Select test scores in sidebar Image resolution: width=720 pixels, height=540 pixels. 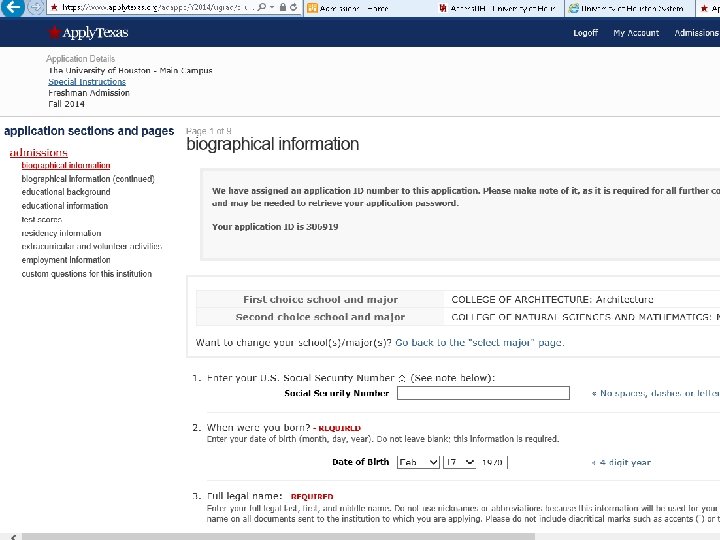coord(41,219)
